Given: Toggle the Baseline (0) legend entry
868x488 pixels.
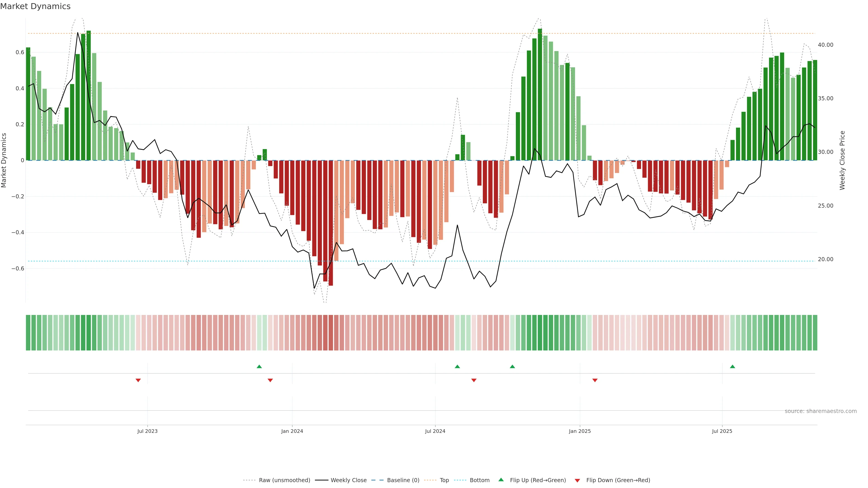Looking at the screenshot, I should pos(403,480).
